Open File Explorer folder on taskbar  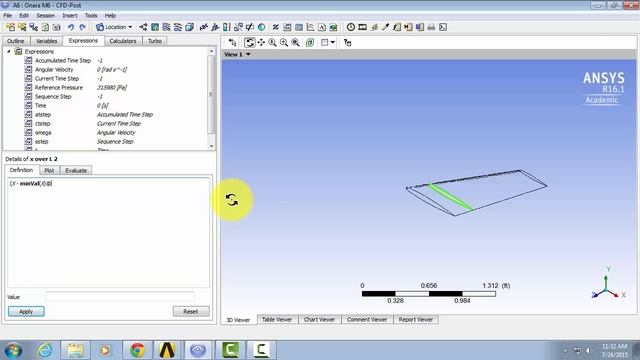(75, 350)
